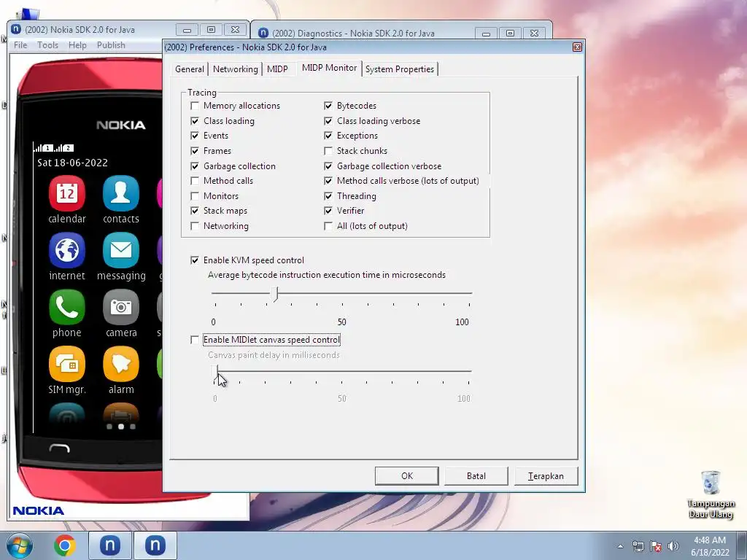747x560 pixels.
Task: Uncheck Threading tracing
Action: 328,196
